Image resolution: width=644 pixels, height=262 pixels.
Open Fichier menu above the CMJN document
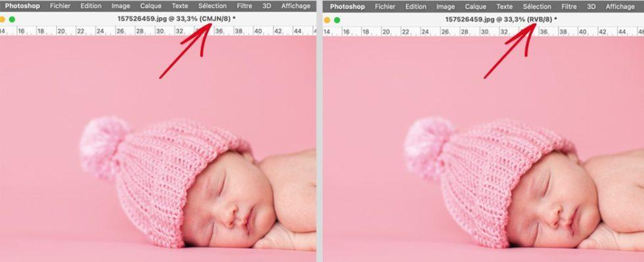click(60, 6)
